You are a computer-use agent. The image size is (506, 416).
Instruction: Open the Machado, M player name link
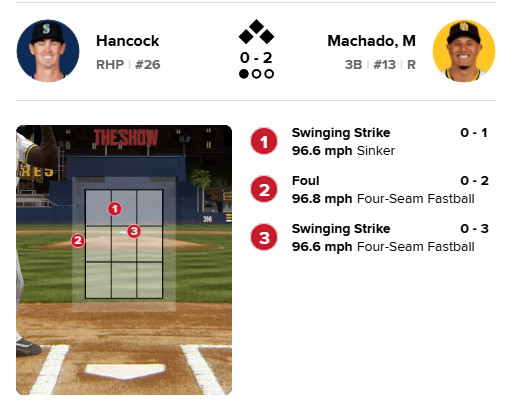(371, 41)
